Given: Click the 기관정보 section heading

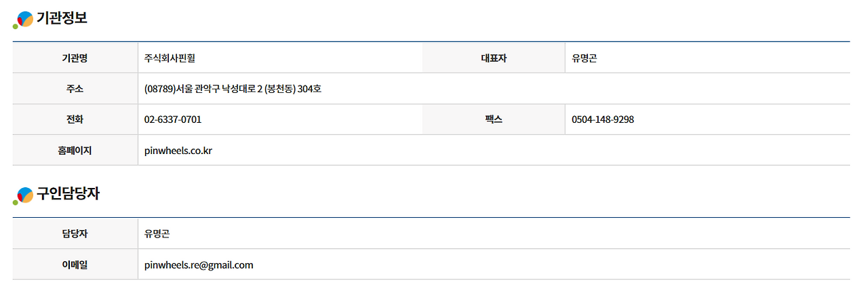Looking at the screenshot, I should click(x=62, y=18).
